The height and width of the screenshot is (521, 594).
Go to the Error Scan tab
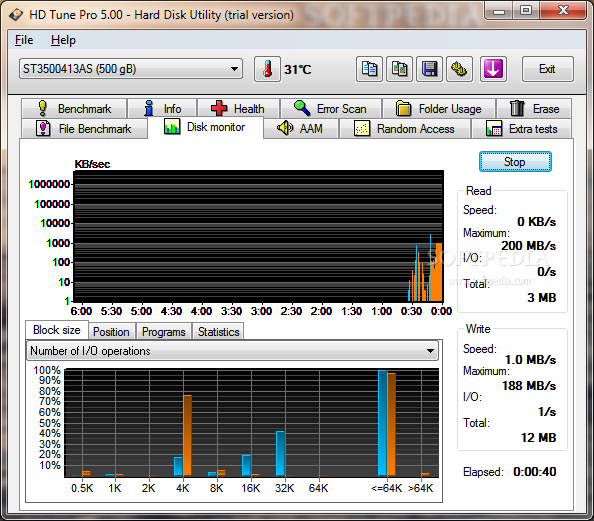click(331, 109)
